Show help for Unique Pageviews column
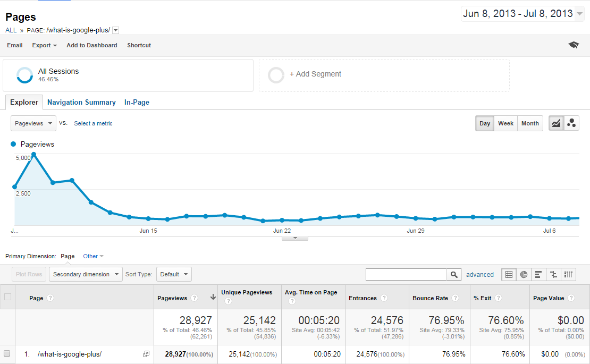Image resolution: width=590 pixels, height=364 pixels. 228,301
